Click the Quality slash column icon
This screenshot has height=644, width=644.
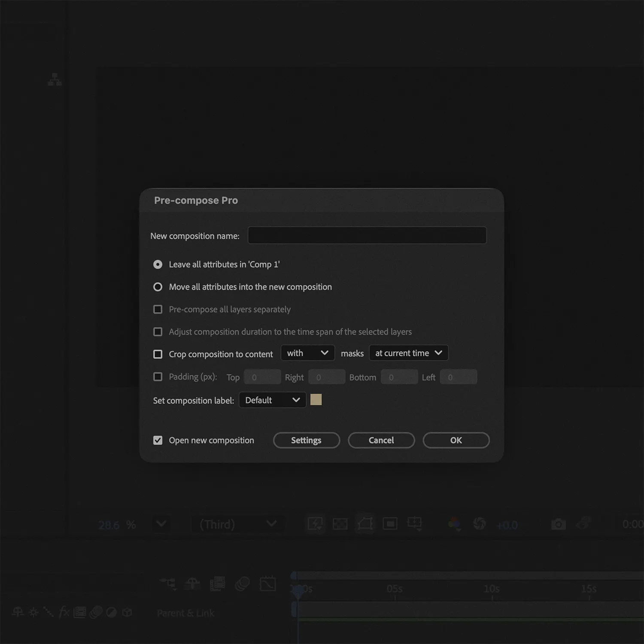coord(49,612)
